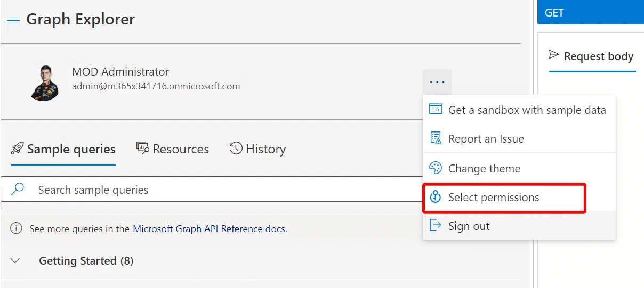644x288 pixels.
Task: Click the info circle icon
Action: click(17, 229)
